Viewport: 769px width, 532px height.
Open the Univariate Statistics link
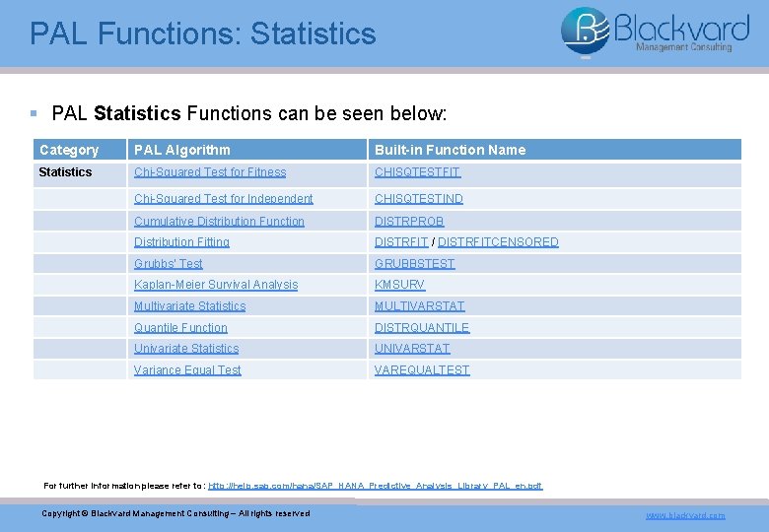click(x=186, y=349)
